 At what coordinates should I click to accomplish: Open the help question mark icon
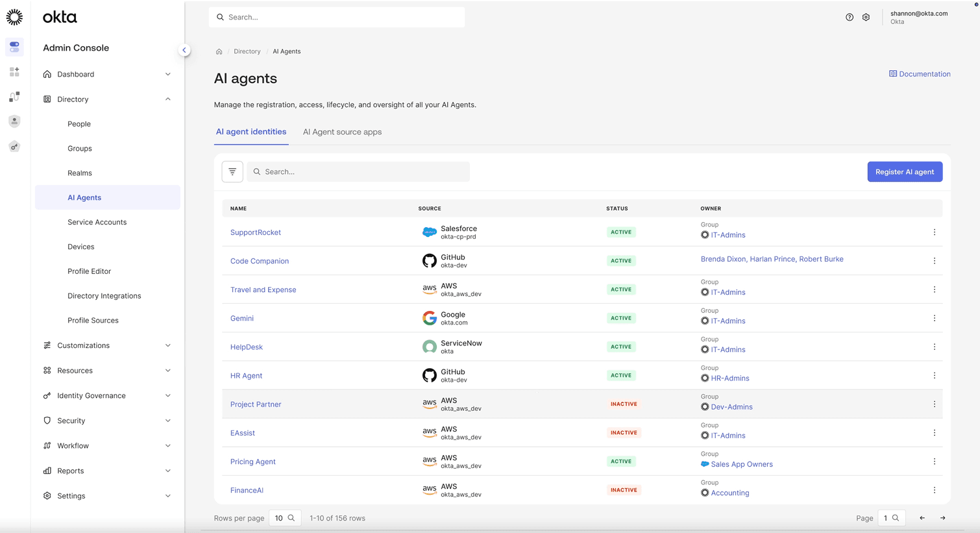(x=850, y=18)
